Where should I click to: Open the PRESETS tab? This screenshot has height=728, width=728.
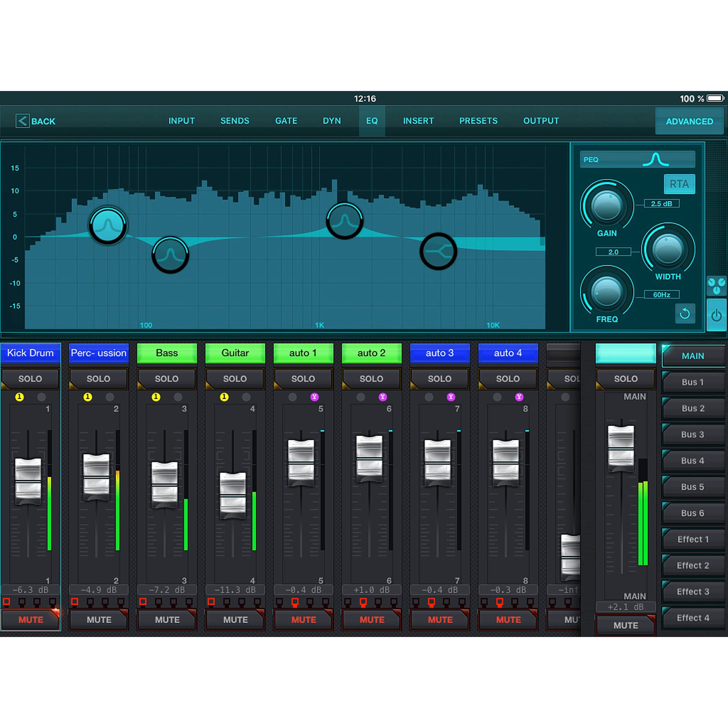479,121
